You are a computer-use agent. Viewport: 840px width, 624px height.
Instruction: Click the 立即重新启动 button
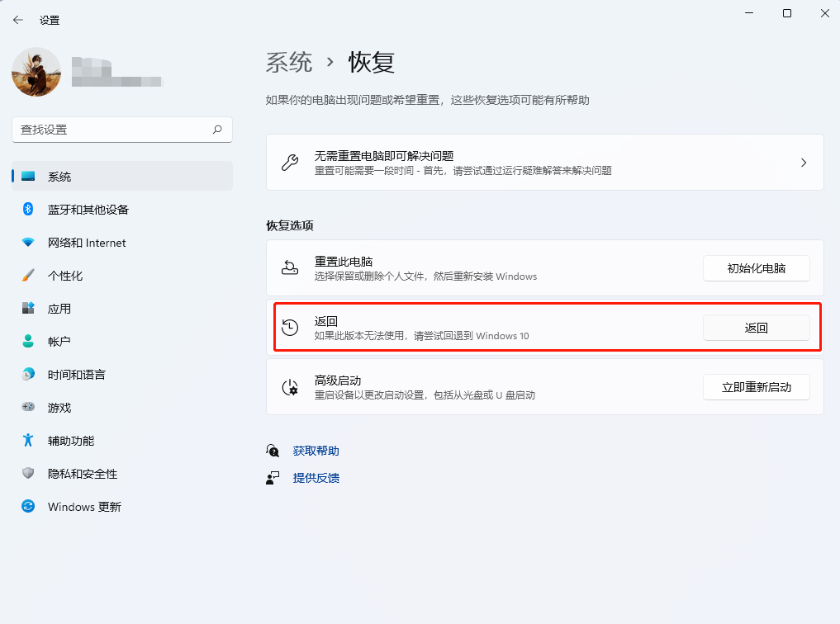tap(756, 387)
